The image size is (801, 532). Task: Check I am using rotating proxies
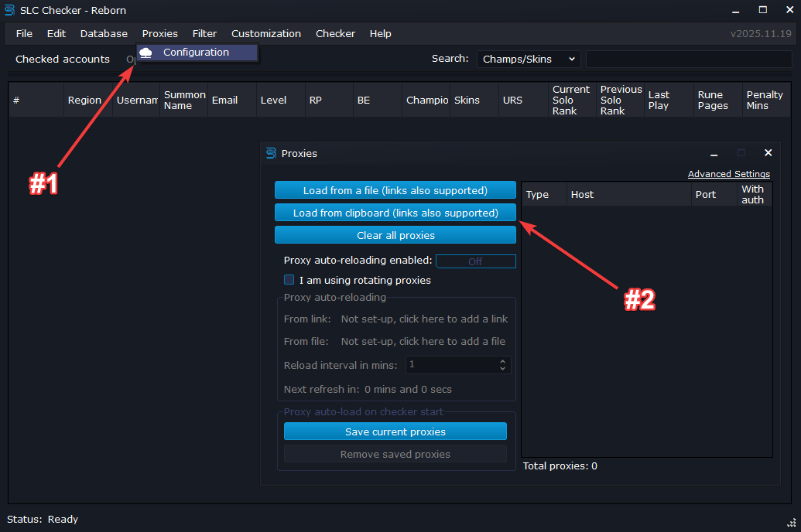point(289,280)
